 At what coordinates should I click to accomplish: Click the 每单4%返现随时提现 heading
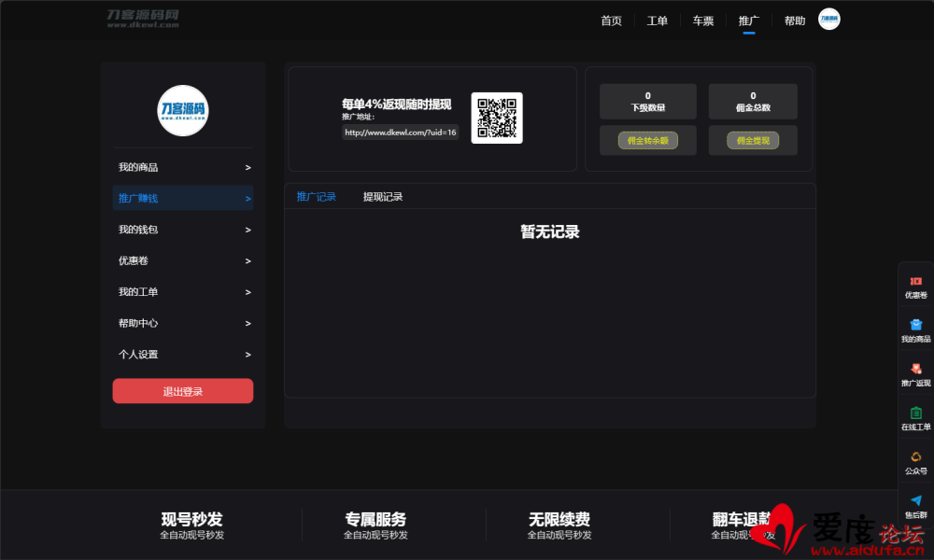point(396,105)
